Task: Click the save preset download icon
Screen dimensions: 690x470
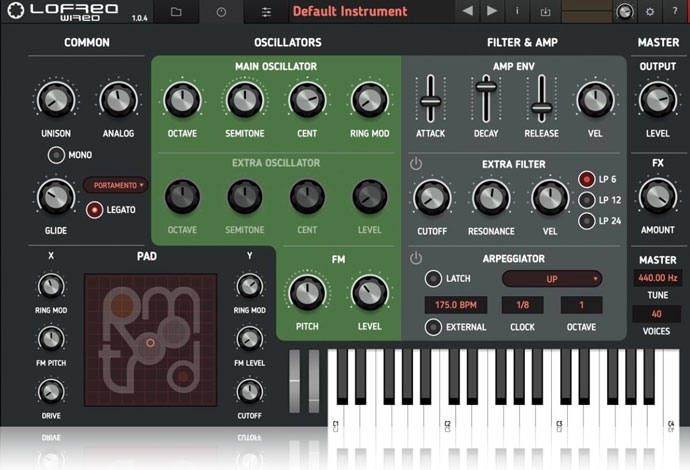Action: coord(545,12)
